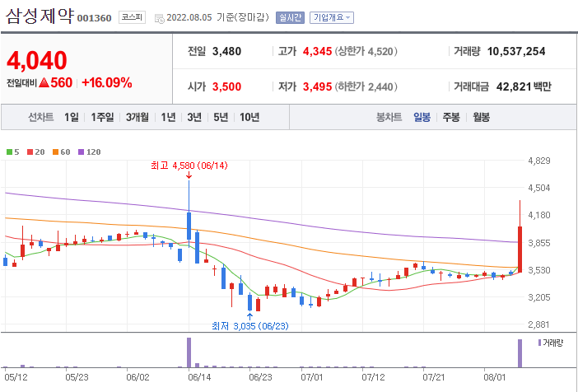Click the +16.09% change rate
This screenshot has height=392, width=578.
click(x=107, y=82)
